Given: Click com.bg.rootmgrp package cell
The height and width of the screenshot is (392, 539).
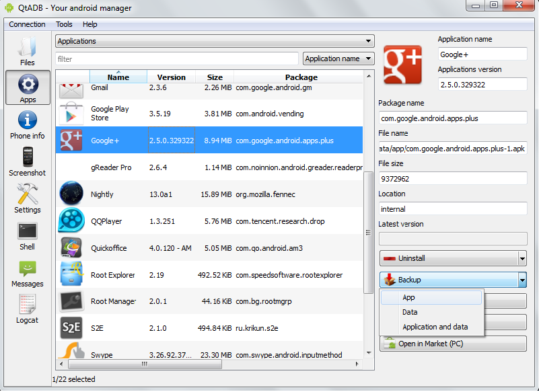Looking at the screenshot, I should [264, 301].
